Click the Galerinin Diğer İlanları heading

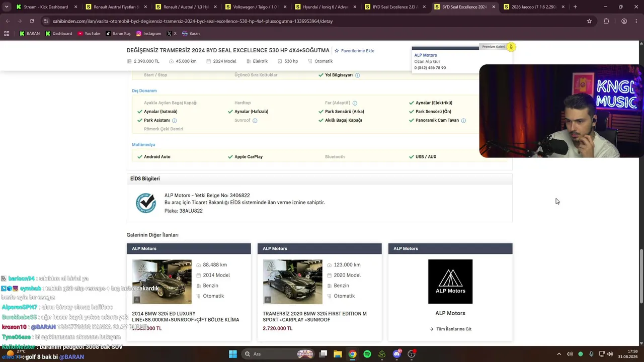pyautogui.click(x=152, y=235)
